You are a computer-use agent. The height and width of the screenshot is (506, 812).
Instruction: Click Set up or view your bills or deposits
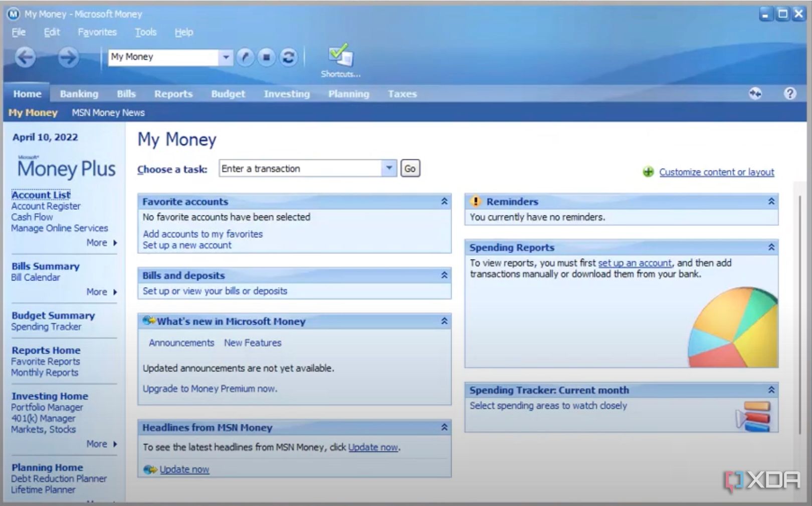tap(215, 291)
